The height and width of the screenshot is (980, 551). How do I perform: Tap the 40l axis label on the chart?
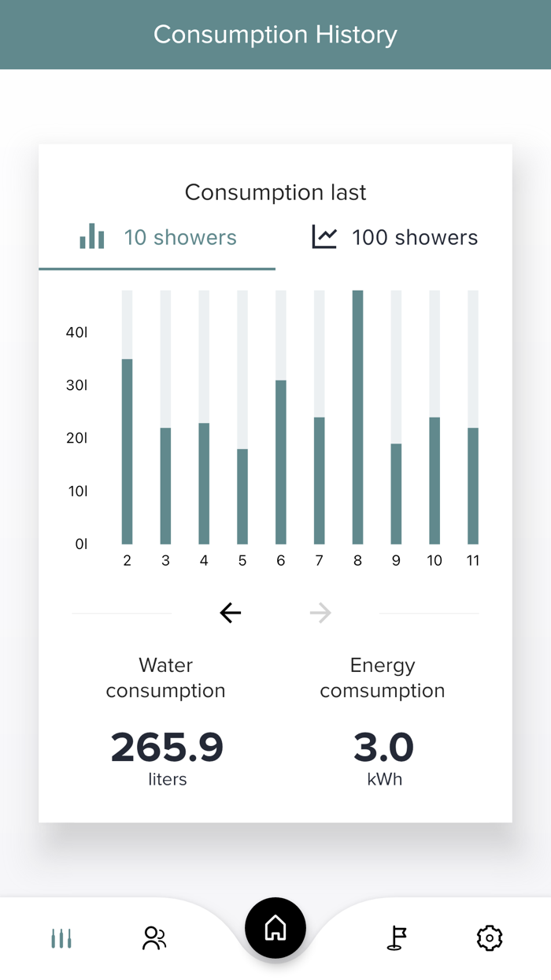(x=76, y=332)
